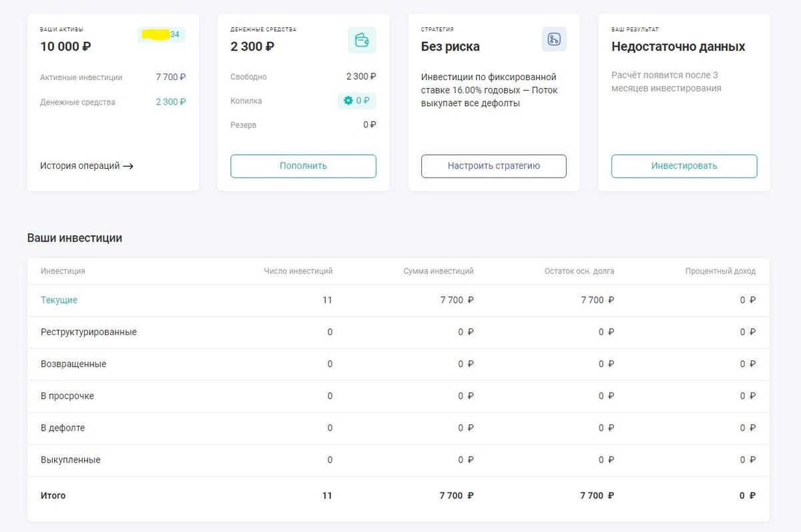Click the arrow next to История операций
This screenshot has width=801, height=532.
[x=128, y=166]
